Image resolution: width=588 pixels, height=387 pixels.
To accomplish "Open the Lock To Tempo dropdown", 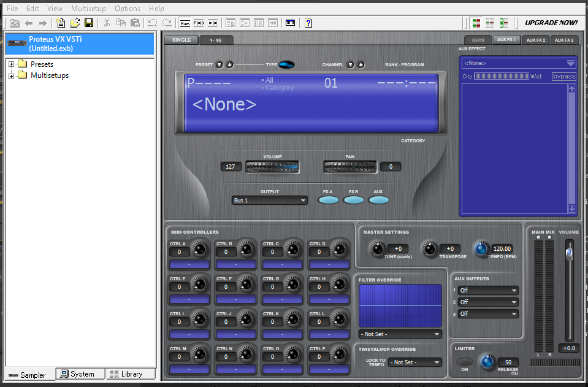I will tap(414, 362).
